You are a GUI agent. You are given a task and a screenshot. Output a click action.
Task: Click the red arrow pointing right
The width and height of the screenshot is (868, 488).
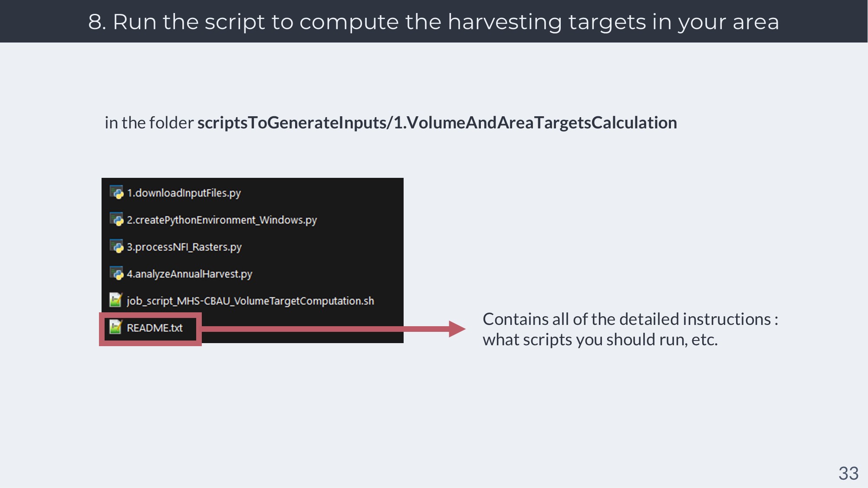(x=330, y=329)
